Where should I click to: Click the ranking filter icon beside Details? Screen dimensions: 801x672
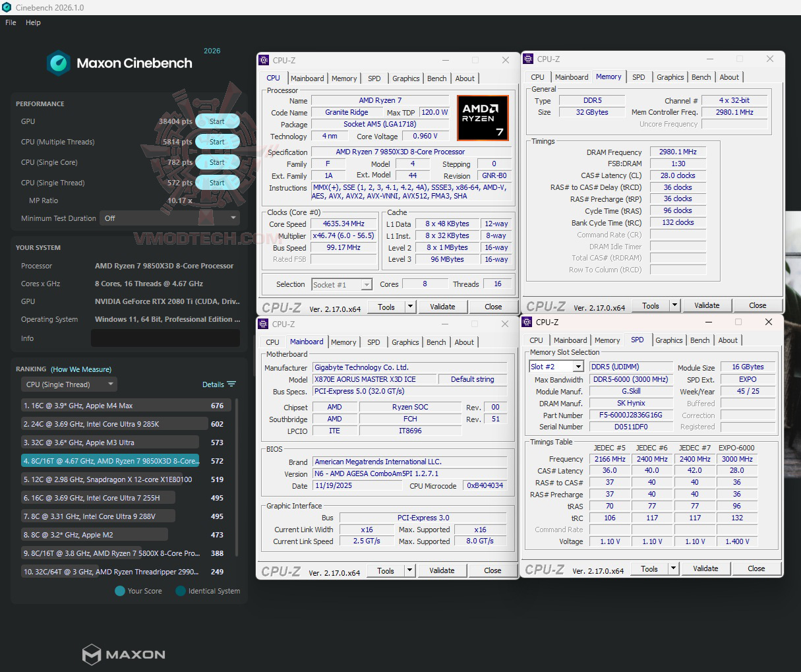click(x=231, y=384)
